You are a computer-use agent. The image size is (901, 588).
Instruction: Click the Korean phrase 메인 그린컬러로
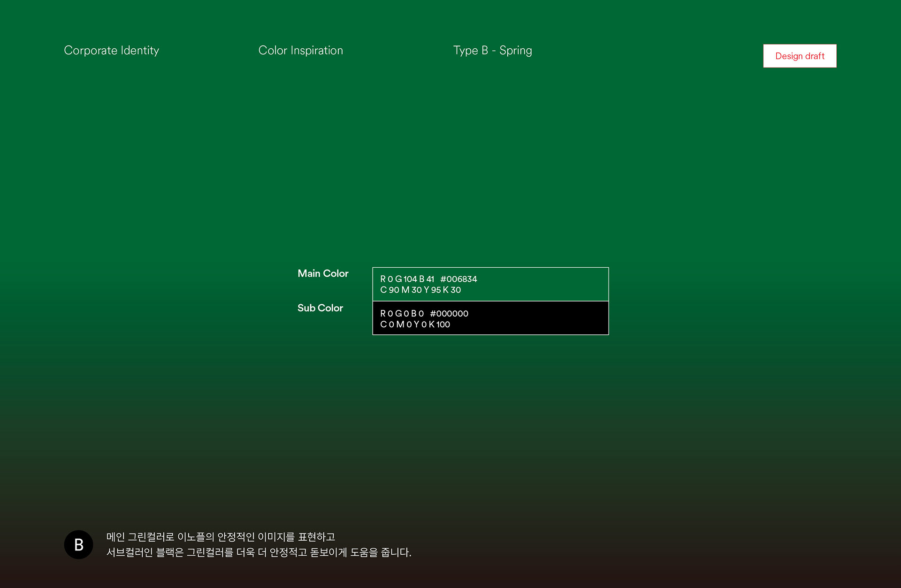click(140, 537)
